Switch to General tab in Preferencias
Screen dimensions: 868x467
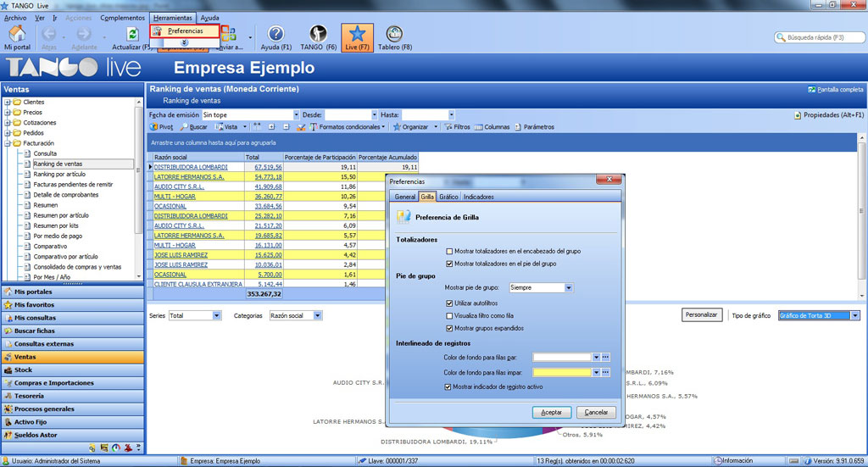[x=404, y=197]
